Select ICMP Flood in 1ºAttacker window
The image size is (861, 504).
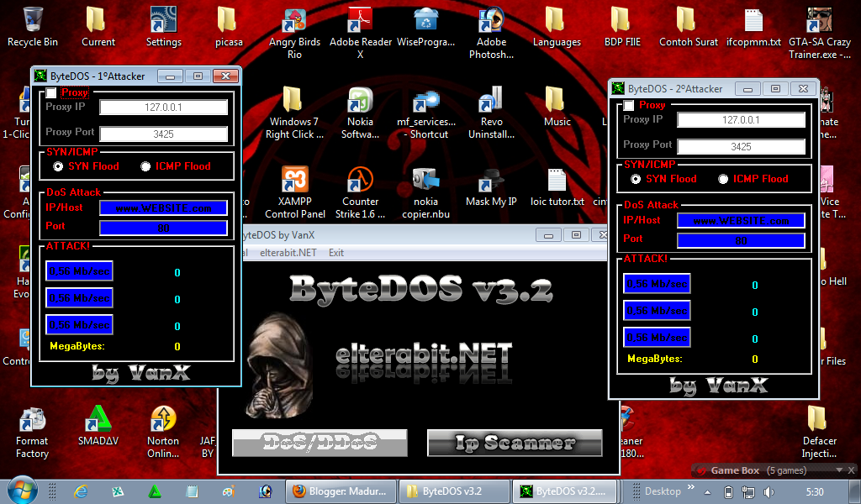(x=145, y=166)
